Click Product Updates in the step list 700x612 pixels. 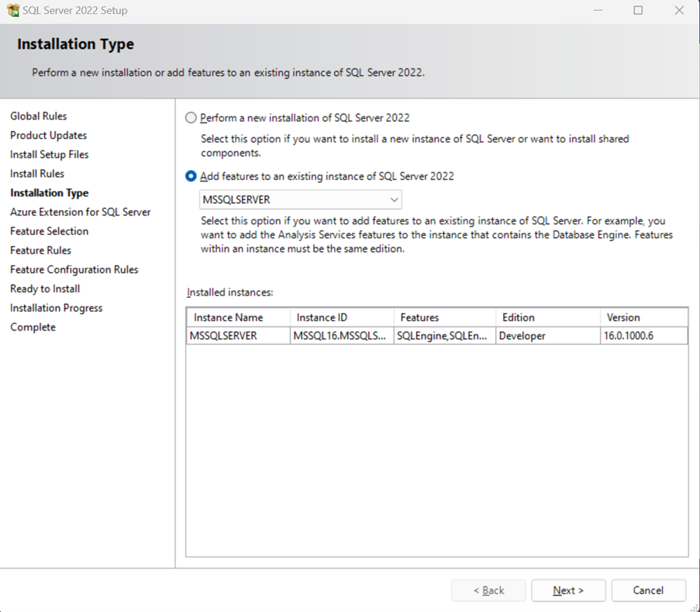(x=48, y=135)
